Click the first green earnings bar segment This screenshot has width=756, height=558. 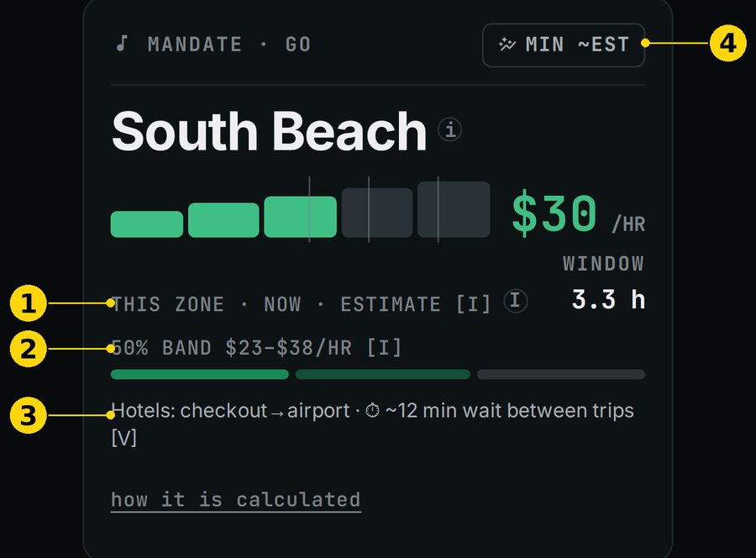[146, 224]
